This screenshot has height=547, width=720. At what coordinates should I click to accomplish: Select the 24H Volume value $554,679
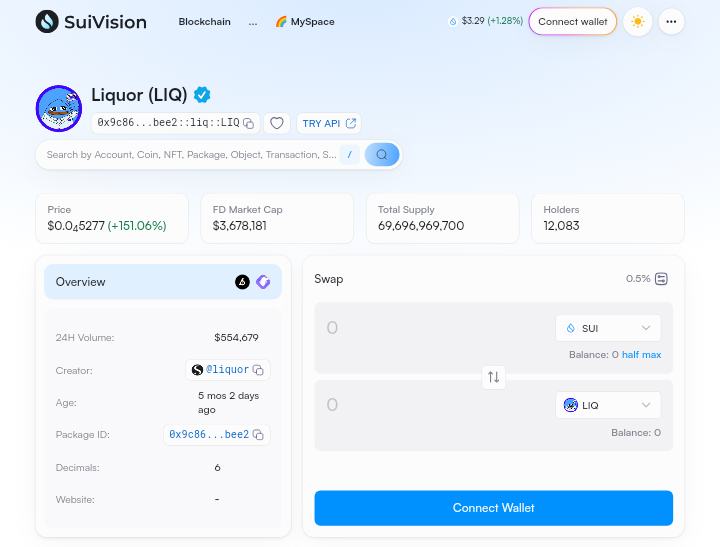pyautogui.click(x=236, y=338)
